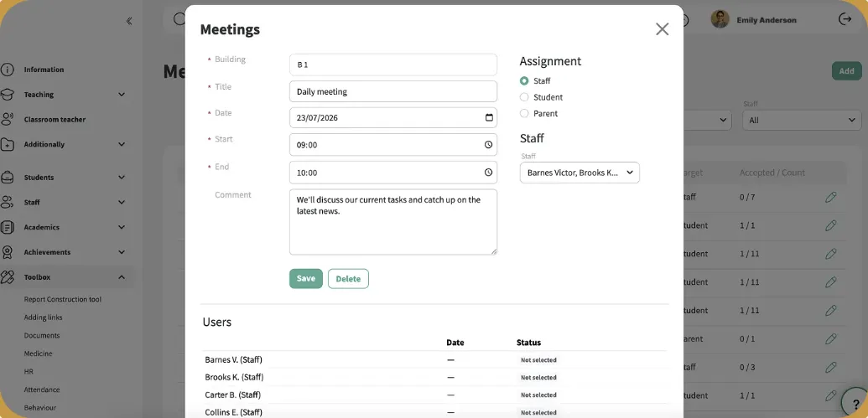Open Adding links in sidebar
Image resolution: width=868 pixels, height=418 pixels.
point(43,317)
